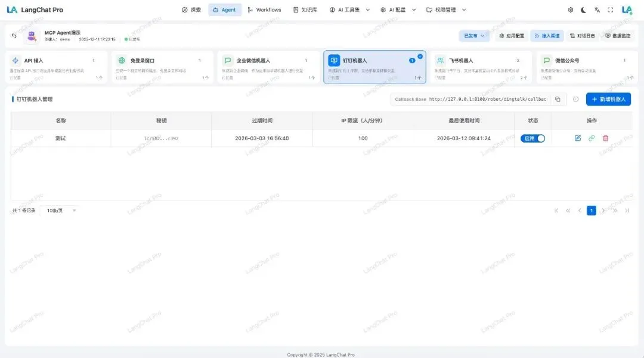Edit the 测试 robot via pencil icon

[x=578, y=138]
